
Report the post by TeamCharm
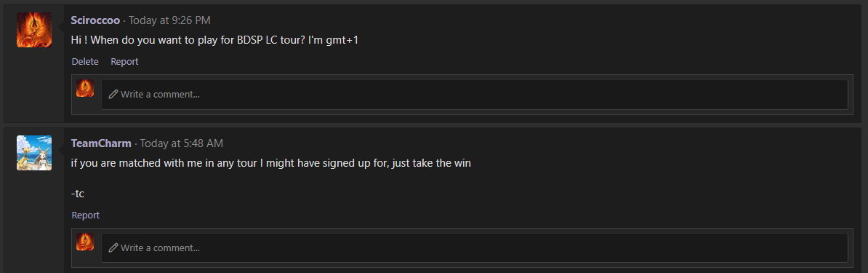coord(86,215)
